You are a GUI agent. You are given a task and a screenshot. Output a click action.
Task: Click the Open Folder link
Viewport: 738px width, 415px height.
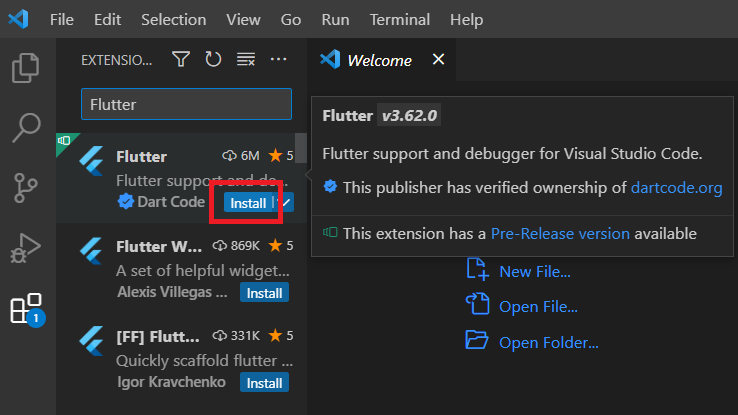[548, 343]
